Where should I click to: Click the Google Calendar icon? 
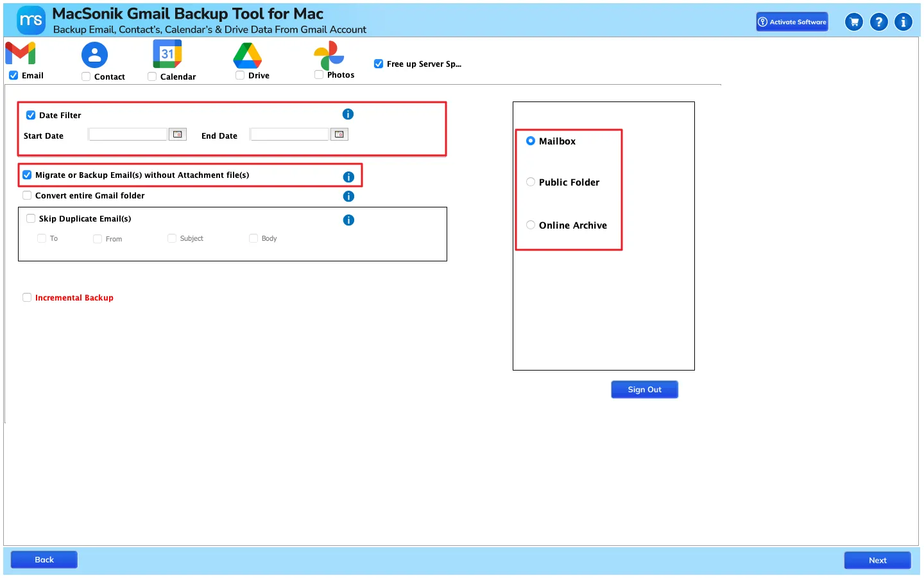tap(167, 54)
